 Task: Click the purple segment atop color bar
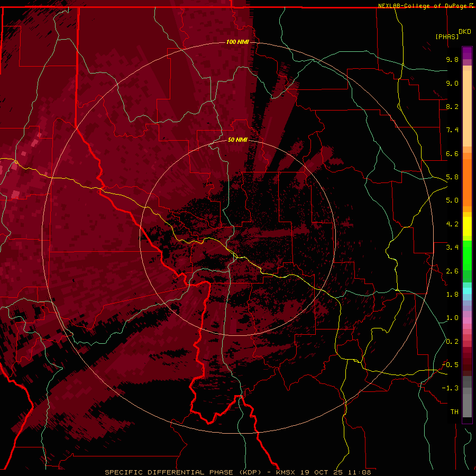click(x=467, y=53)
